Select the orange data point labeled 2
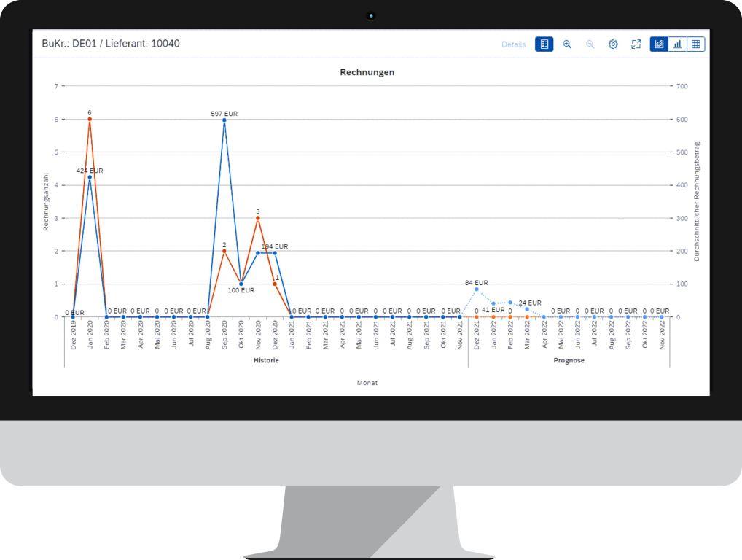The width and height of the screenshot is (742, 560). click(x=224, y=251)
